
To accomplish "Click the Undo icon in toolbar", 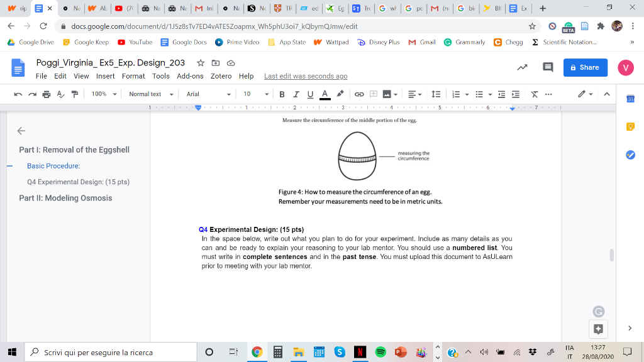I will pos(18,94).
